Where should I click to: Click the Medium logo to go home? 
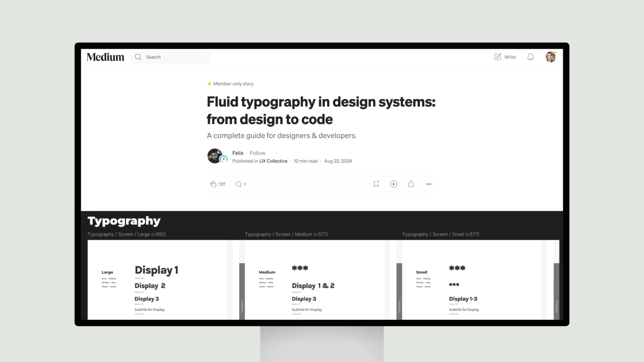(x=105, y=57)
